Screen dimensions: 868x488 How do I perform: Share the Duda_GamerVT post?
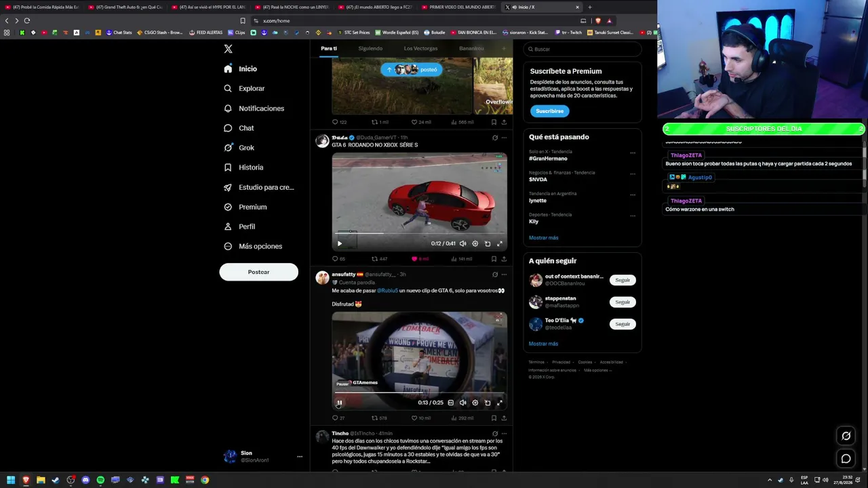tap(504, 259)
